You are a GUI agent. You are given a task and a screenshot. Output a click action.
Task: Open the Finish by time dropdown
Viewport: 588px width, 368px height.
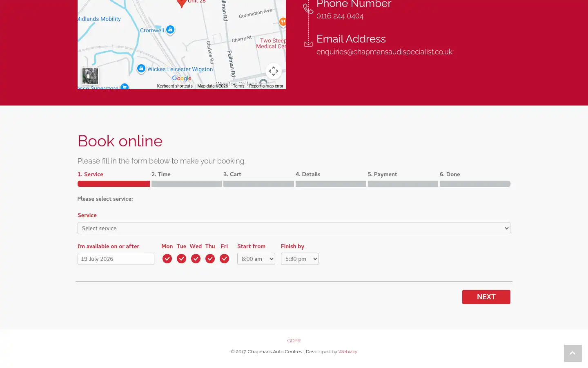(x=300, y=259)
